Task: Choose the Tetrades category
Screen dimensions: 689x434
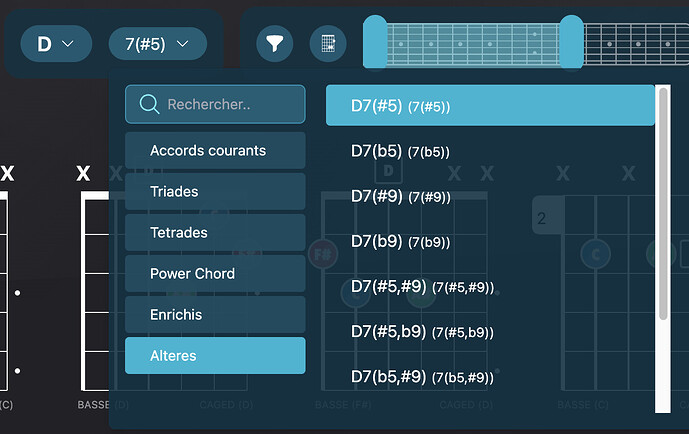Action: tap(215, 233)
